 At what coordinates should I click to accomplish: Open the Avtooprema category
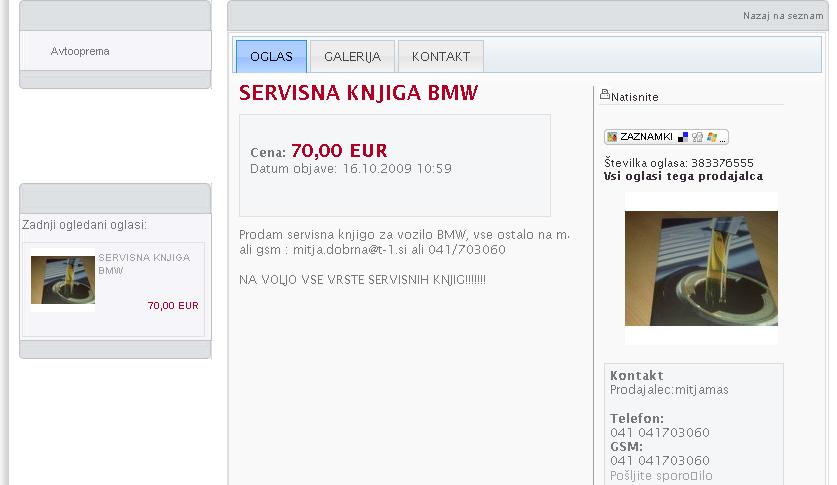pos(80,51)
